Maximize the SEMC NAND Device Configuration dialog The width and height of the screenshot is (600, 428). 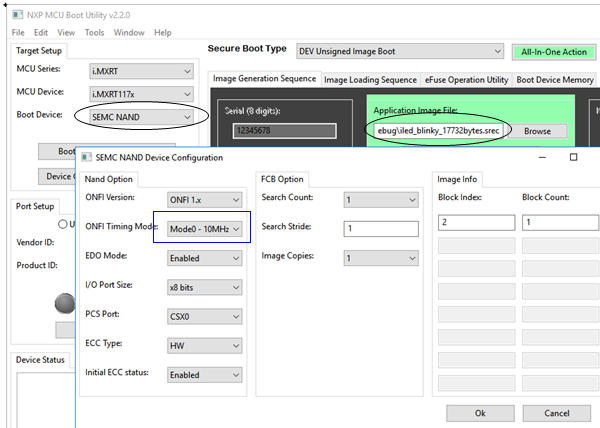pyautogui.click(x=573, y=157)
